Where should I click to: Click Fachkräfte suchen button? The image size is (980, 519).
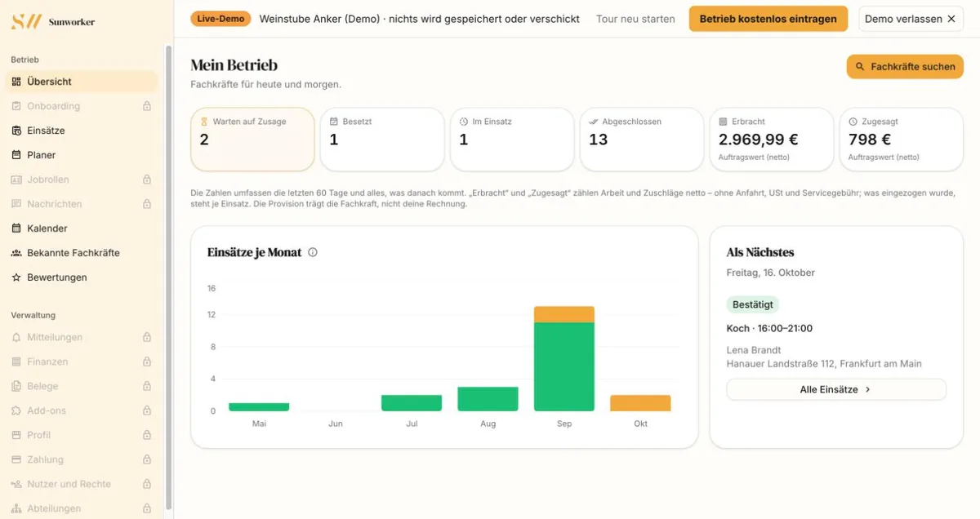tap(905, 67)
